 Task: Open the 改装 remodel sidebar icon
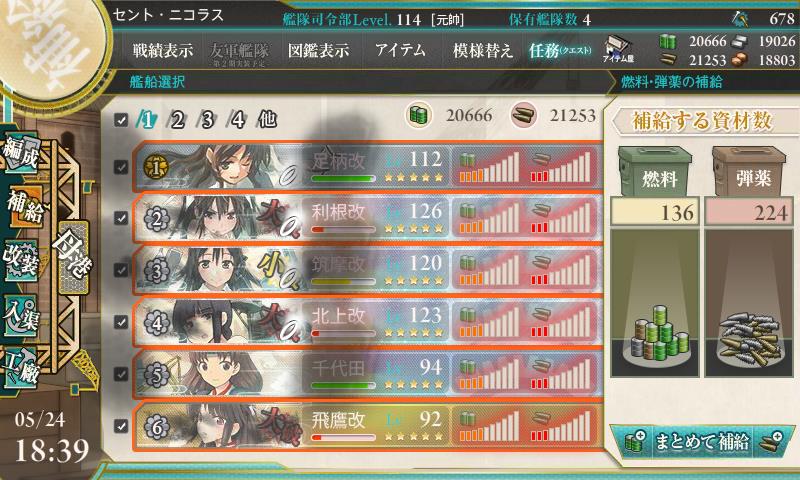coord(21,259)
